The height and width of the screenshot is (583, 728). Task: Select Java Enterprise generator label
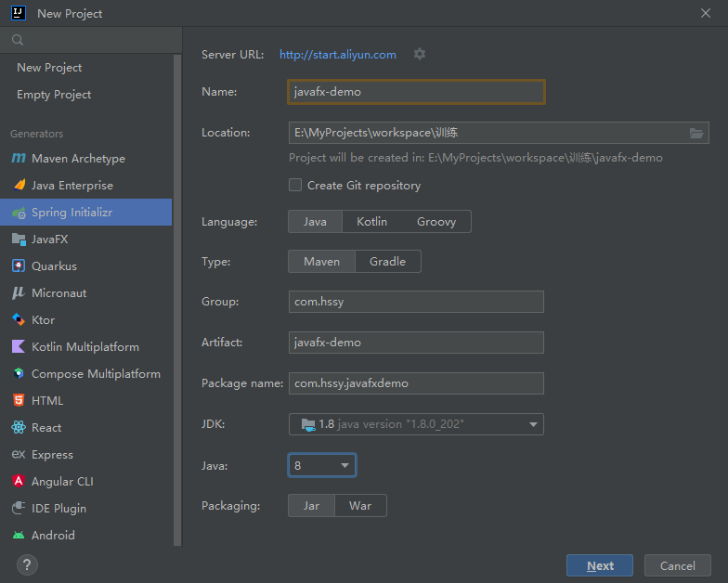[x=72, y=186]
